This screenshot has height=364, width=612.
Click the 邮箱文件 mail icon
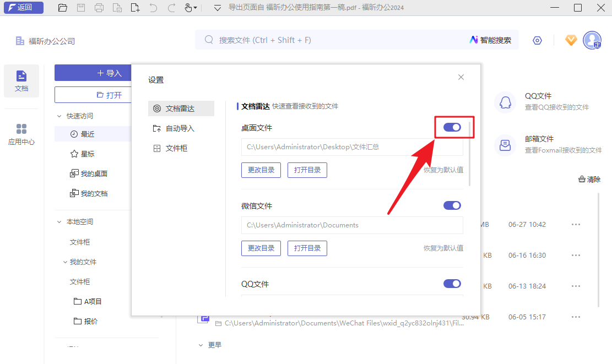click(505, 144)
